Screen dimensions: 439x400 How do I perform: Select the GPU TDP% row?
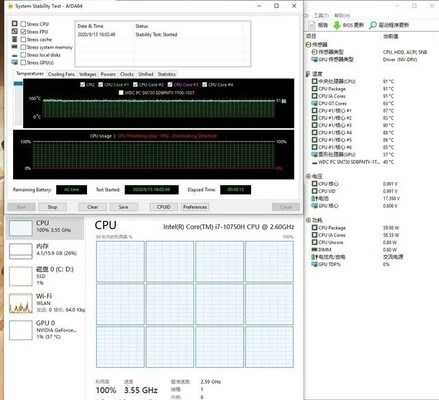(x=351, y=264)
